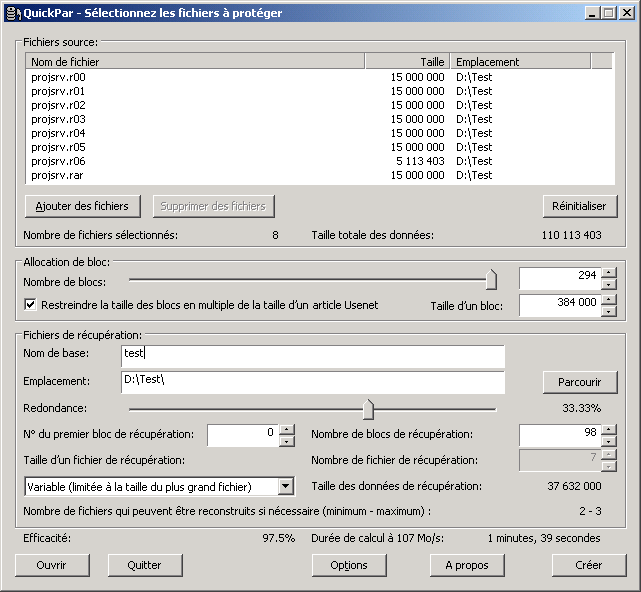Decrease the block count with down arrow
Viewport: 641px width, 592px height.
pyautogui.click(x=608, y=285)
